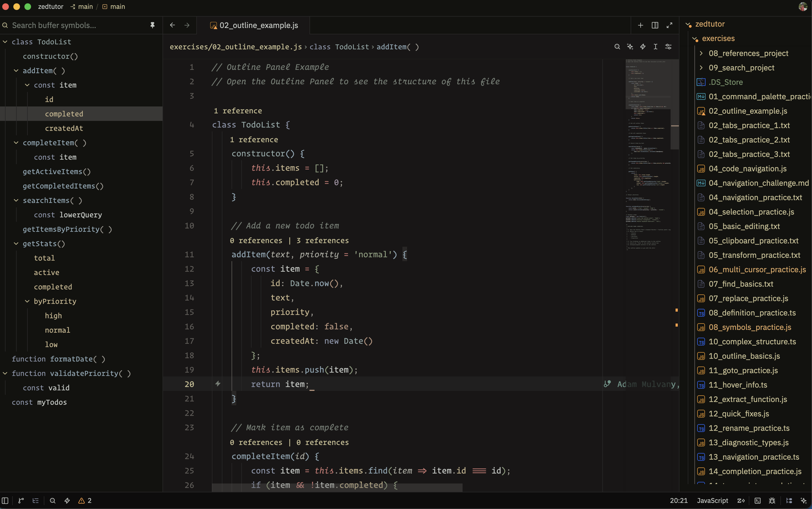Open the Zed edit prediction menu
Screen dimensions: 812x509
pos(741,501)
